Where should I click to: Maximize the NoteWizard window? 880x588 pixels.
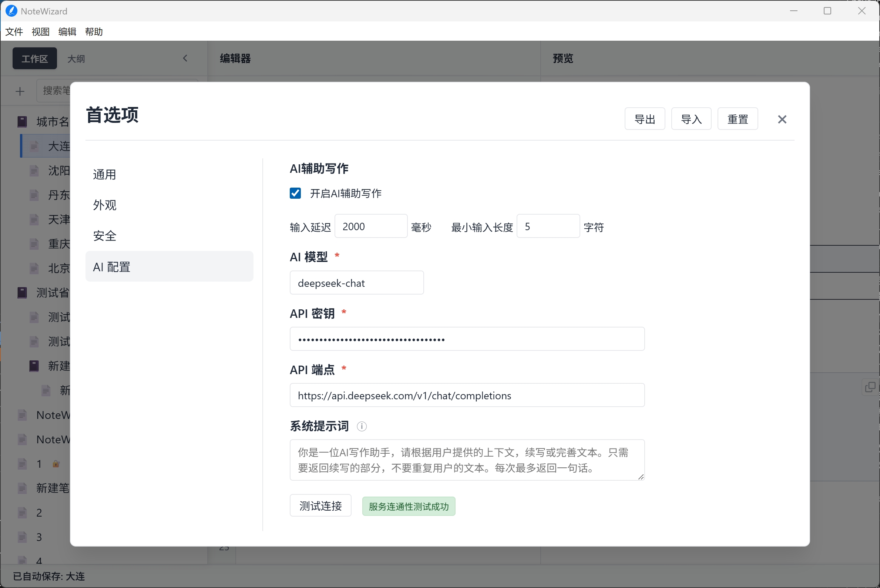(x=827, y=11)
